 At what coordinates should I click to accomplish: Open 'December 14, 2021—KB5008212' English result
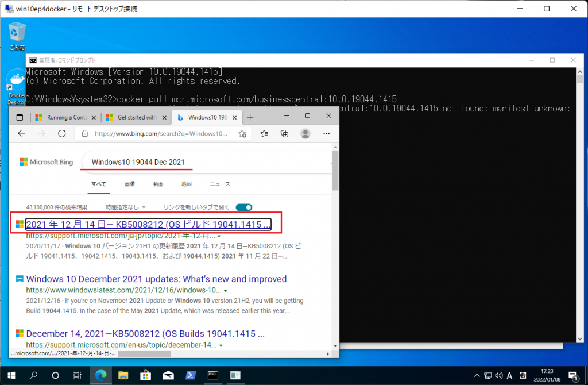145,334
